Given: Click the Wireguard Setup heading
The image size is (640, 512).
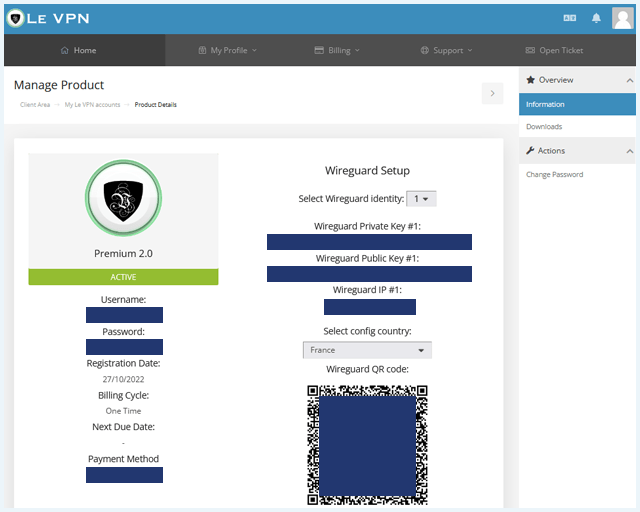Looking at the screenshot, I should [367, 170].
